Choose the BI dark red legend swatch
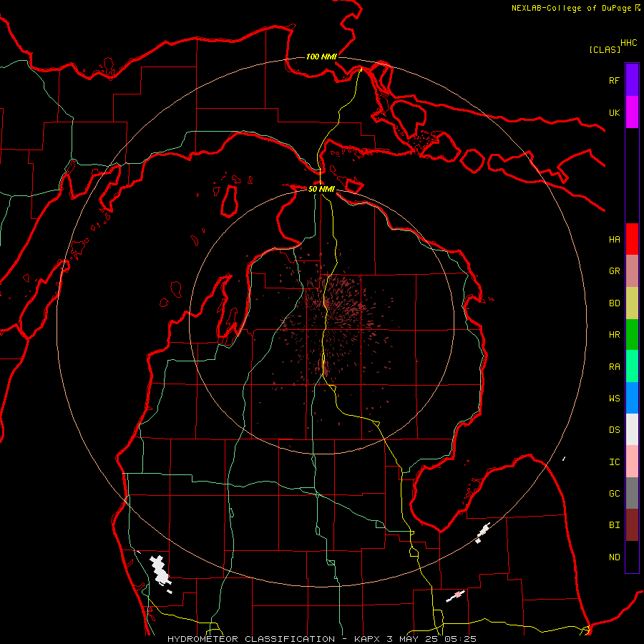This screenshot has height=644, width=644. click(632, 525)
